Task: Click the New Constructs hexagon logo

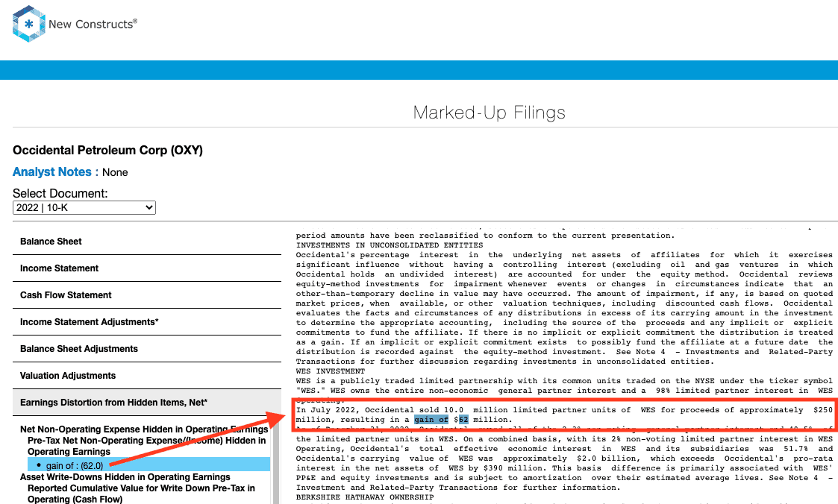Action: (29, 24)
